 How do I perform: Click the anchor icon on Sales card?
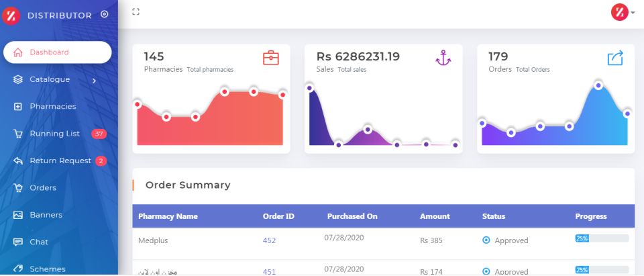coord(443,58)
